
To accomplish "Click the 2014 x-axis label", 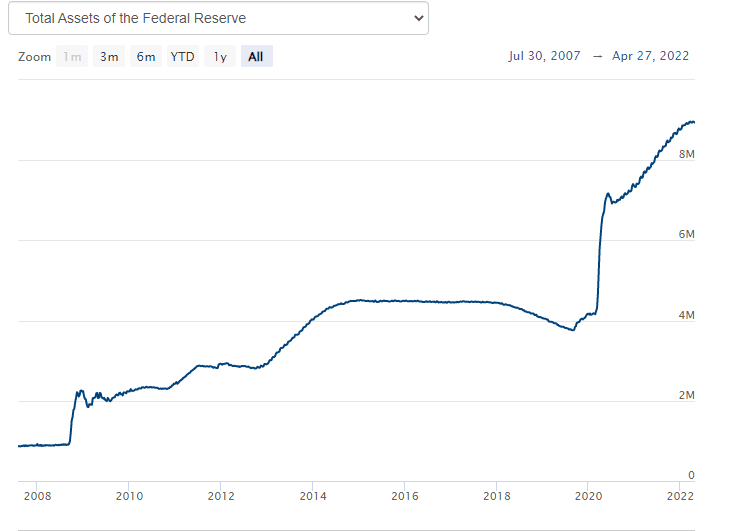I will pyautogui.click(x=313, y=496).
